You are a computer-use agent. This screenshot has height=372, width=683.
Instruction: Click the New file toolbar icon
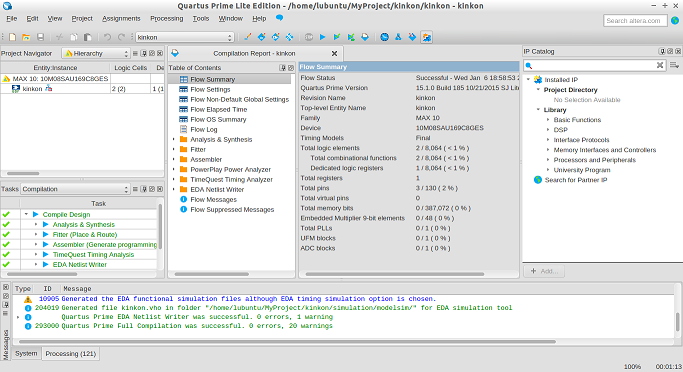click(13, 37)
